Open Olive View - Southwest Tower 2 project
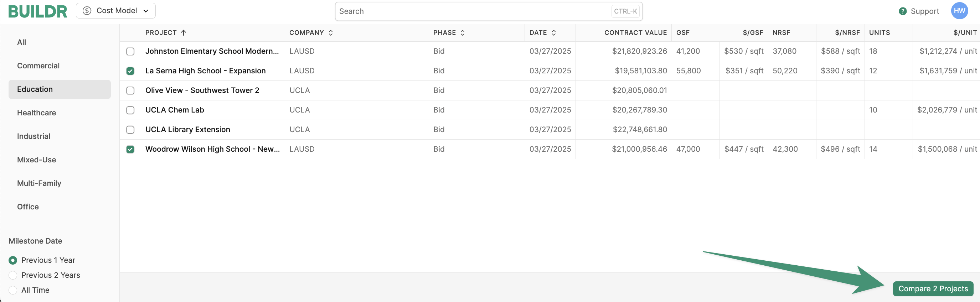Screen dimensions: 980x302 (202, 90)
